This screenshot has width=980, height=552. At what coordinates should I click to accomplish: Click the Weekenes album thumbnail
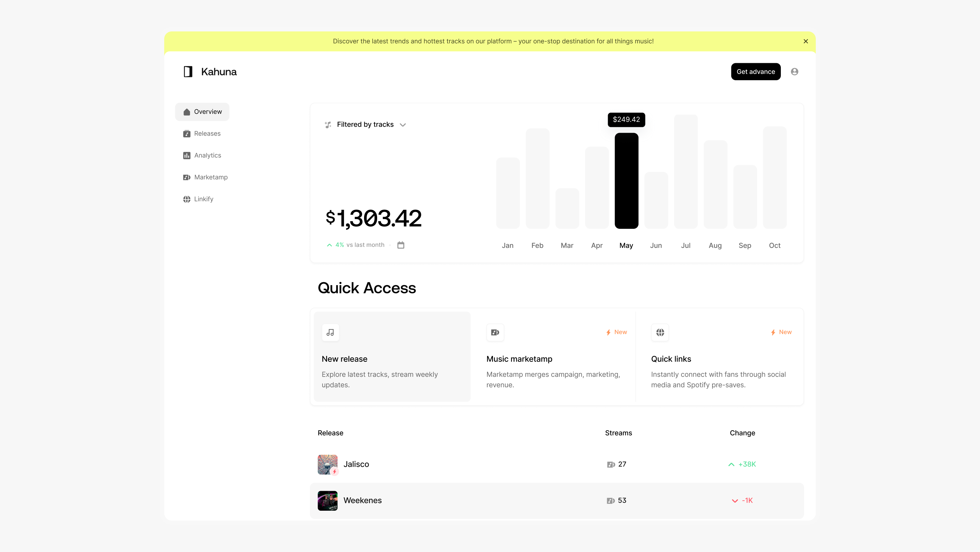point(327,501)
